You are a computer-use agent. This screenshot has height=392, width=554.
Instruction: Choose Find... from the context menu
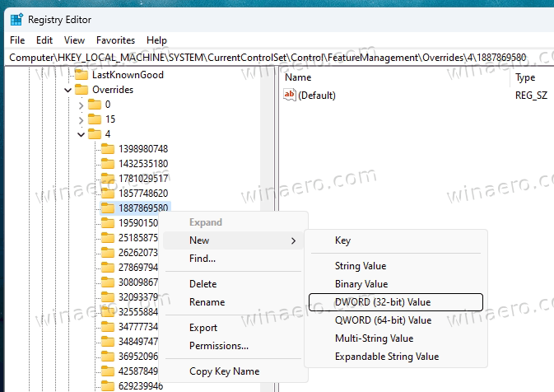click(234, 259)
